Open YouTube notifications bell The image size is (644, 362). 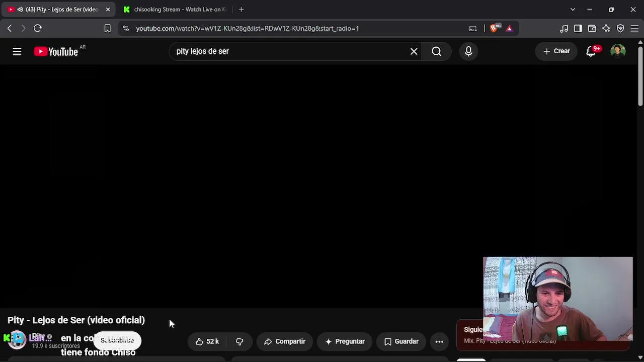coord(591,51)
